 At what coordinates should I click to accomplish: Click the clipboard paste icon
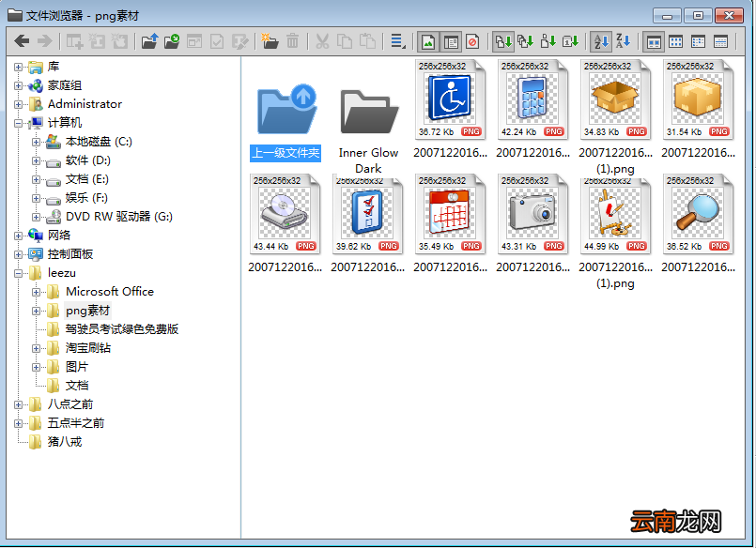tap(367, 41)
